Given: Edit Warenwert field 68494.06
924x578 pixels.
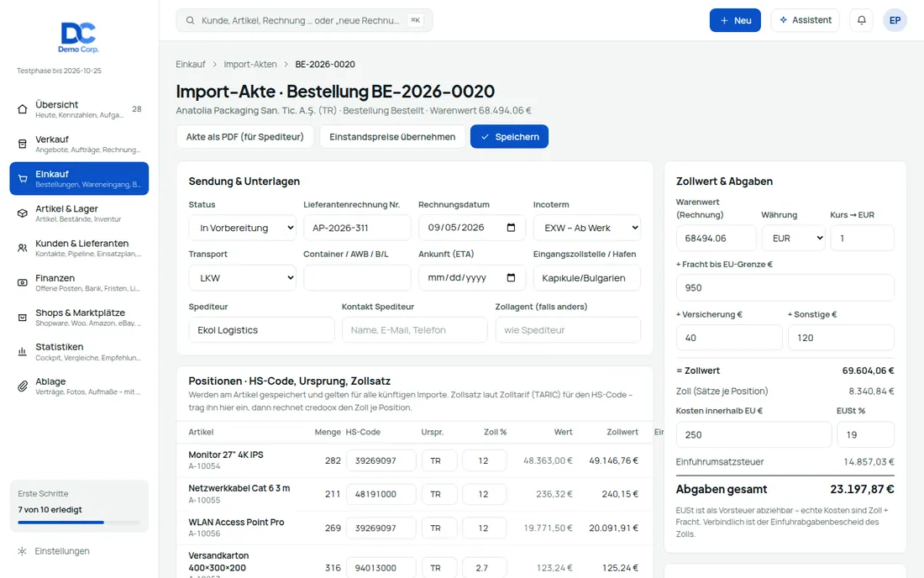Looking at the screenshot, I should click(x=716, y=238).
